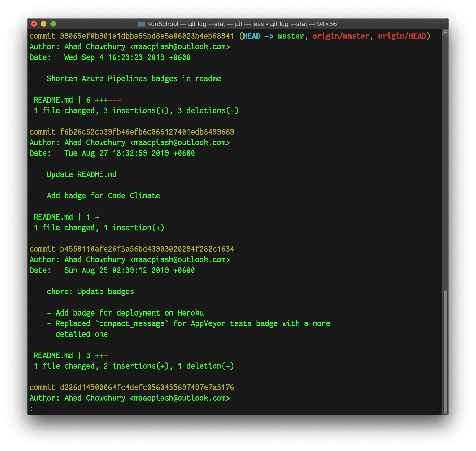Image resolution: width=476 pixels, height=451 pixels.
Task: Click message Shorten Azure Pipelines badges in readme
Action: tap(134, 79)
